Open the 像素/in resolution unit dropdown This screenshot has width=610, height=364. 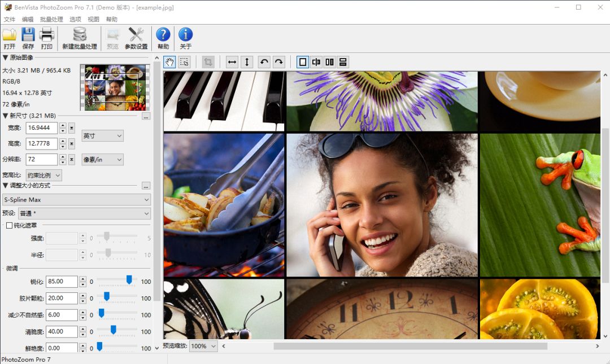(103, 160)
